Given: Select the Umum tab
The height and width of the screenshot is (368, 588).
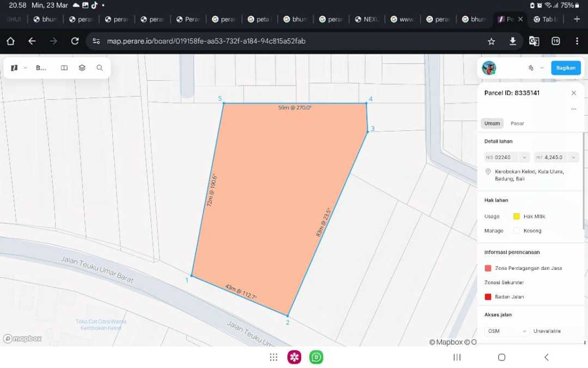Looking at the screenshot, I should (492, 123).
